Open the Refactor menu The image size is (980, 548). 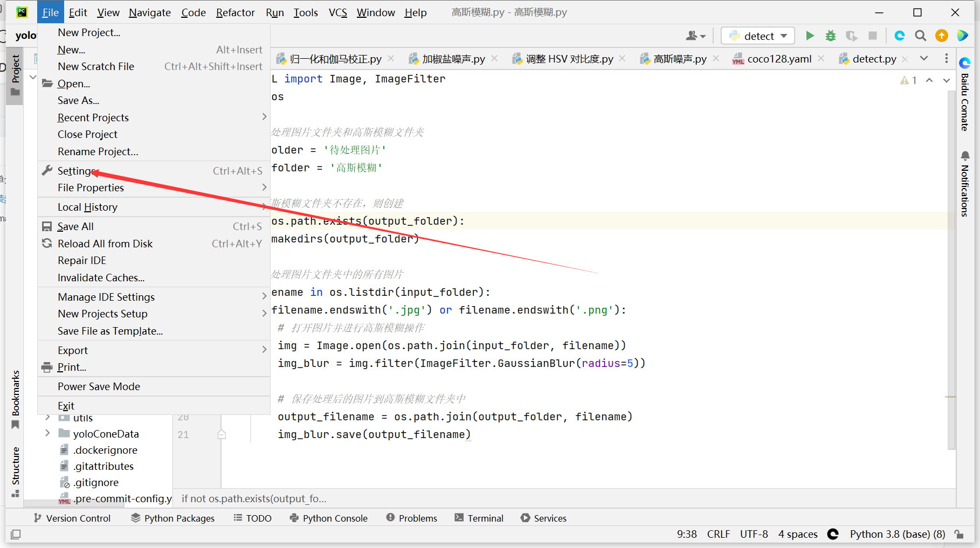tap(235, 12)
